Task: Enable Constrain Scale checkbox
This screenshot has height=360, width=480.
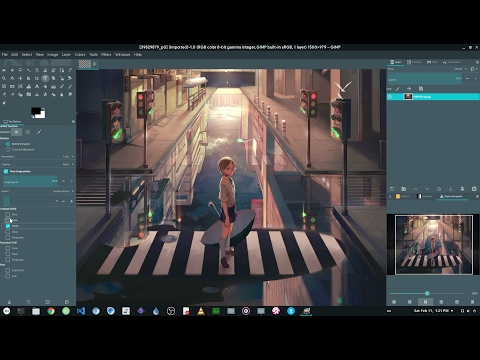Action: (x=8, y=220)
